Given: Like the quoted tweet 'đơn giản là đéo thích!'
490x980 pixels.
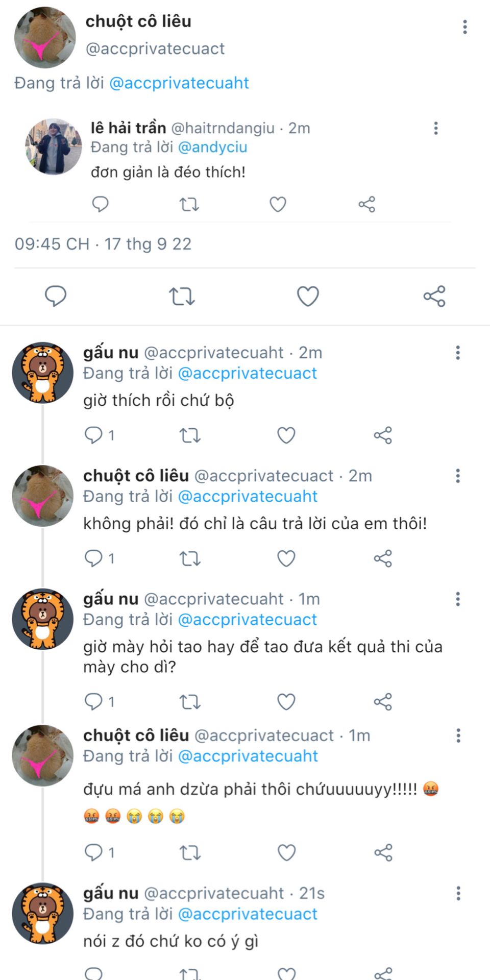Looking at the screenshot, I should coord(278,204).
